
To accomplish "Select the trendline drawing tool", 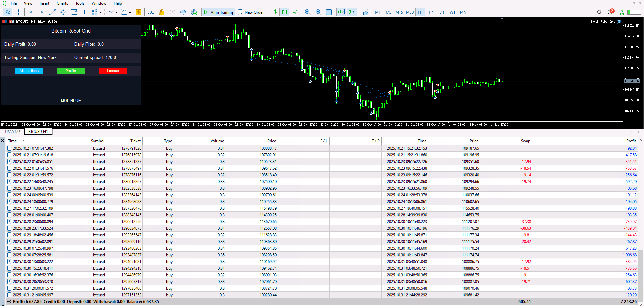I will 52,12.
